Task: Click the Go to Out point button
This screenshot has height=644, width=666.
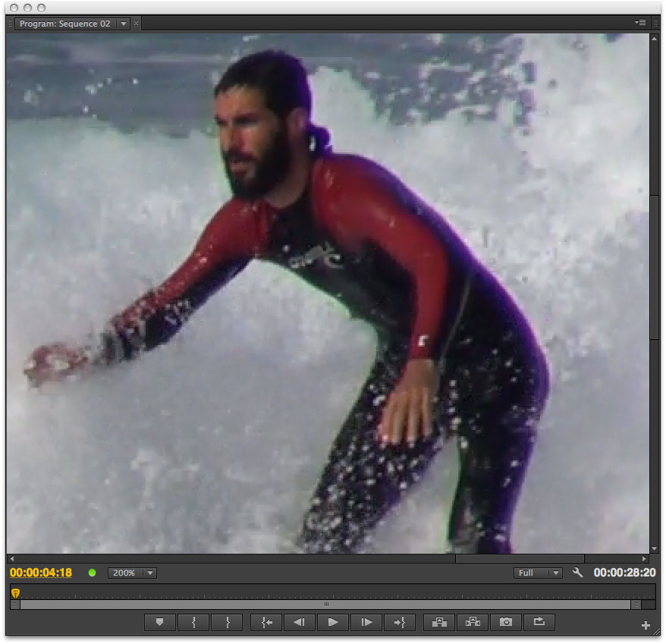Action: click(400, 622)
